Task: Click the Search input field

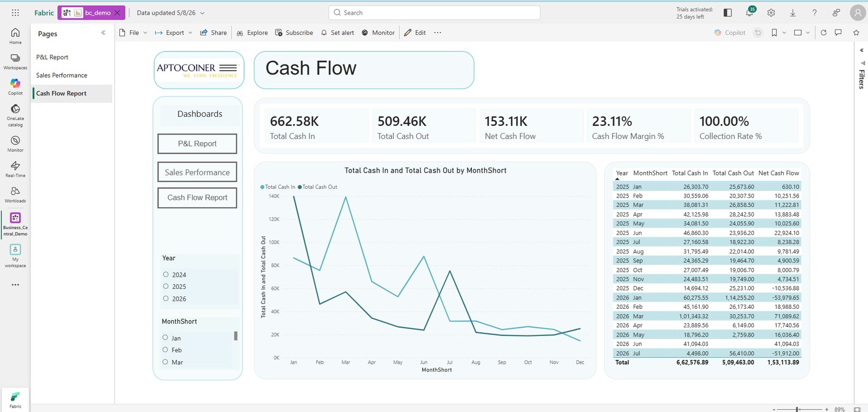Action: coord(434,12)
